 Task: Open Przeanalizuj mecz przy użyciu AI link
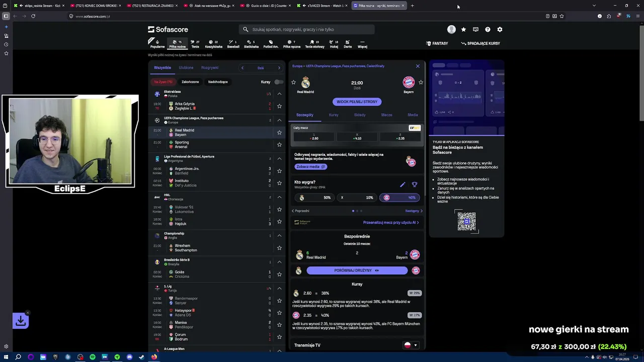[x=391, y=222]
